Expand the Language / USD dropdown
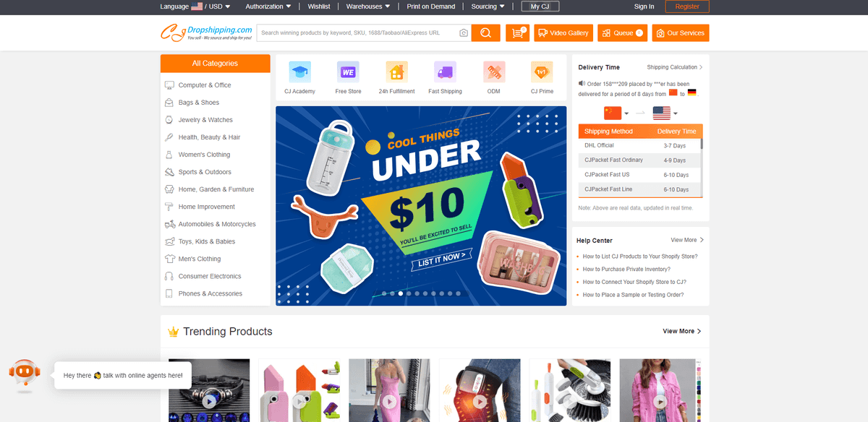Screen dimensions: 868x422 tap(195, 7)
